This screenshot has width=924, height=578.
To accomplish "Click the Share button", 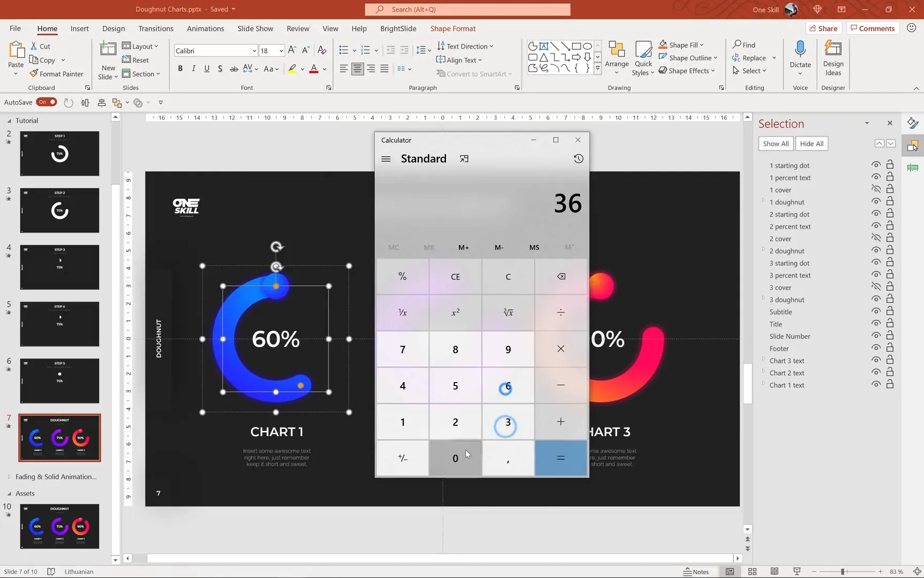I will click(824, 28).
